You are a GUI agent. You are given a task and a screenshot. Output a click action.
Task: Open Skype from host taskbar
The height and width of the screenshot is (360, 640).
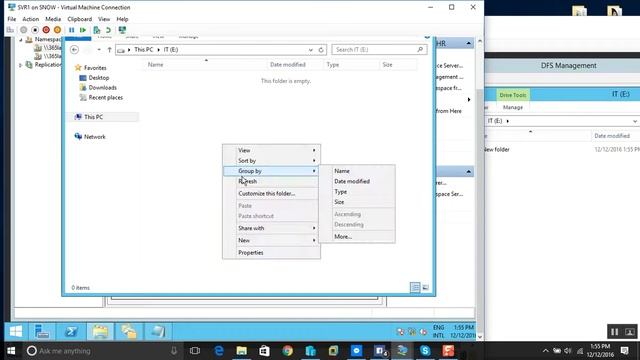425,351
